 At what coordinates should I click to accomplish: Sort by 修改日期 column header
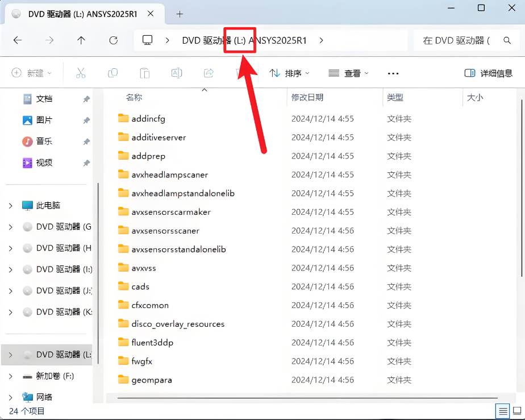[x=307, y=97]
